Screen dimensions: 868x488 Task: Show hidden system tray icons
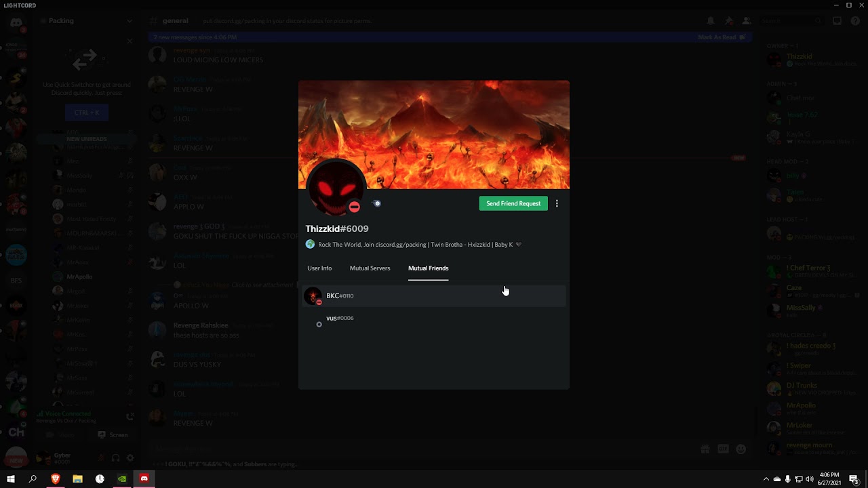coord(766,479)
